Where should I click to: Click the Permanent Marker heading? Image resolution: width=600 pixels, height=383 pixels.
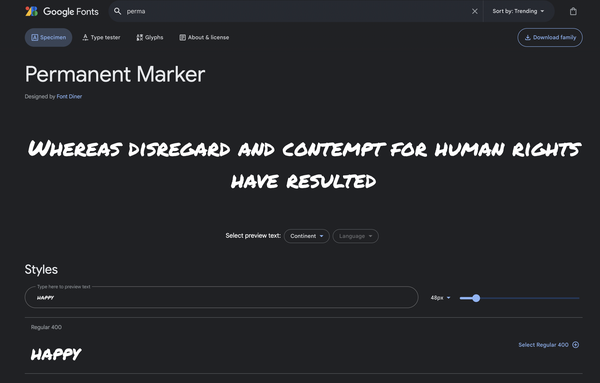click(115, 74)
